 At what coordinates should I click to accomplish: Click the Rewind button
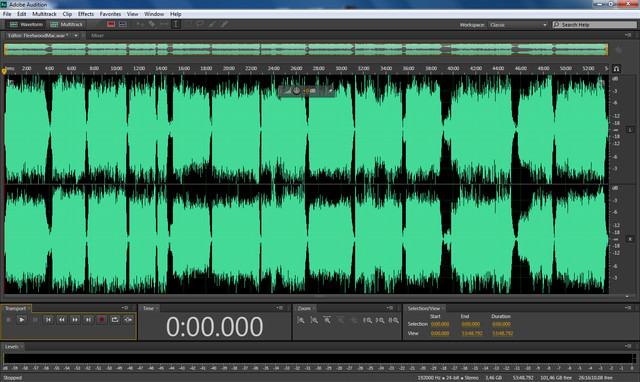(x=62, y=320)
